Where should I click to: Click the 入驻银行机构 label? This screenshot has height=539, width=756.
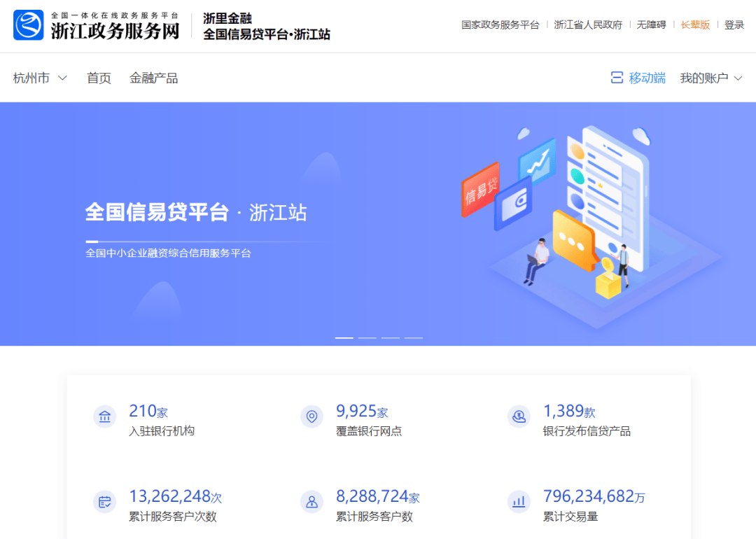pyautogui.click(x=162, y=431)
